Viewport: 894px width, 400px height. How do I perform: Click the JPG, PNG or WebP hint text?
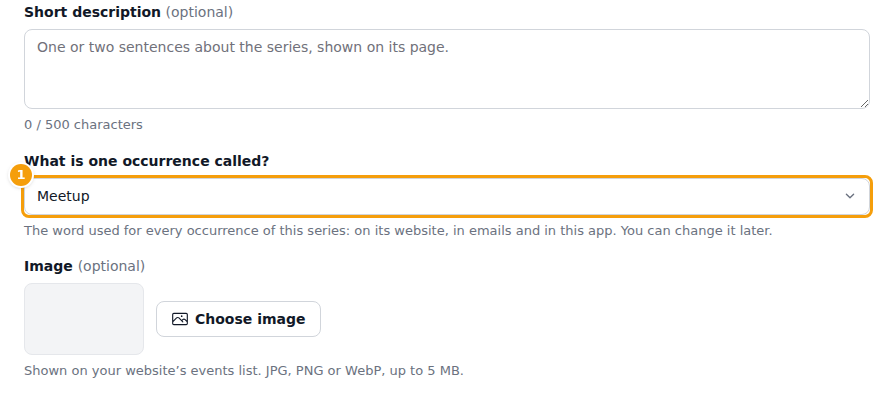pos(364,371)
